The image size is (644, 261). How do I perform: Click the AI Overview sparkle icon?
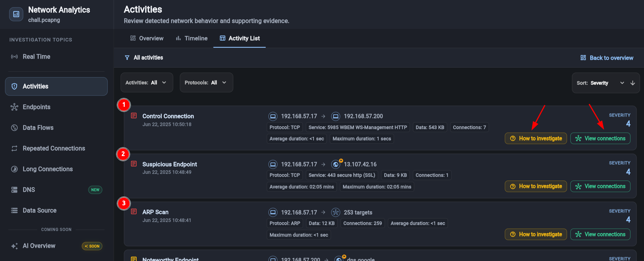pyautogui.click(x=14, y=246)
